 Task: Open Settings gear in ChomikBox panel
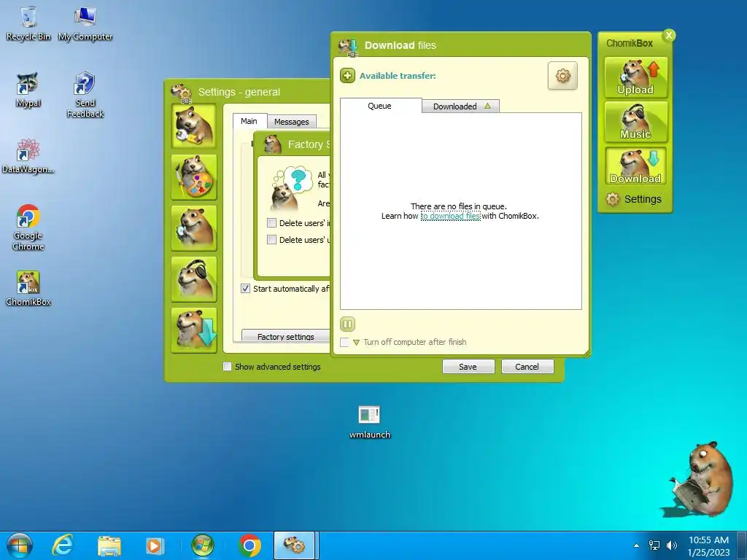634,199
